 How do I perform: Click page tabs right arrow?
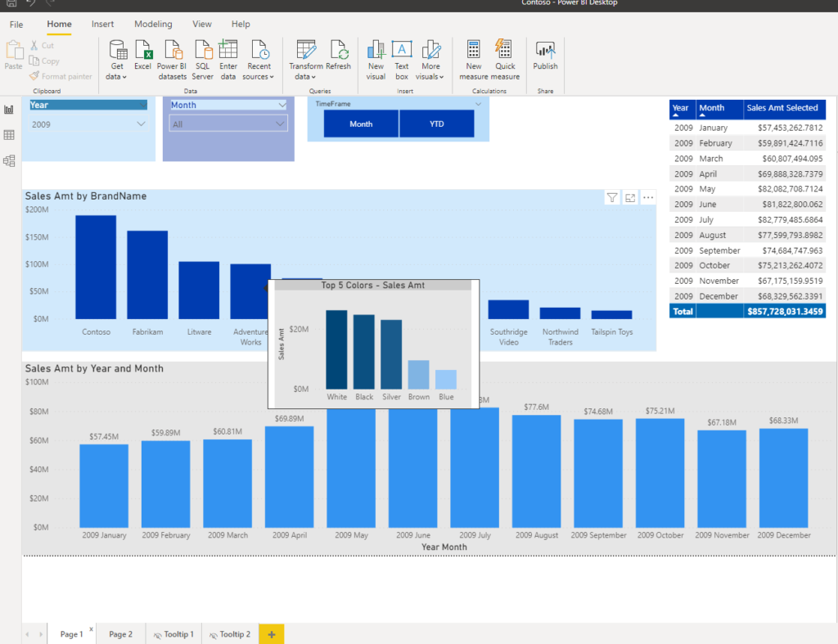point(41,634)
